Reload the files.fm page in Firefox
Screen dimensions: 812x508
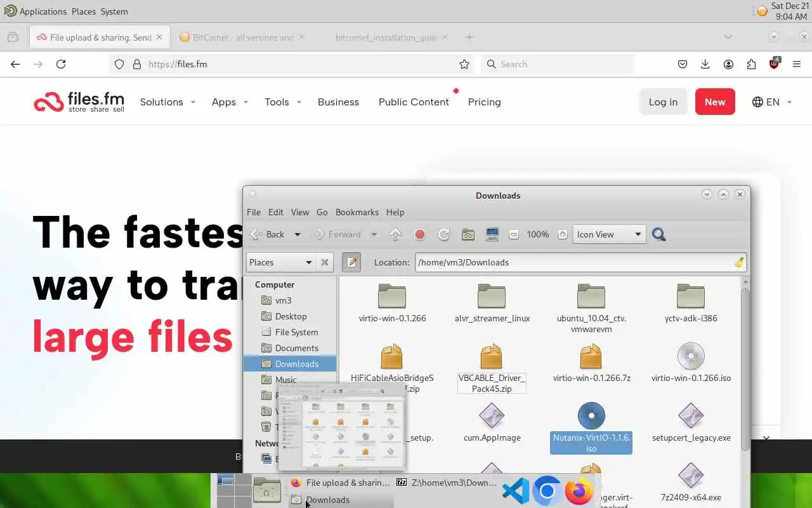[61, 64]
